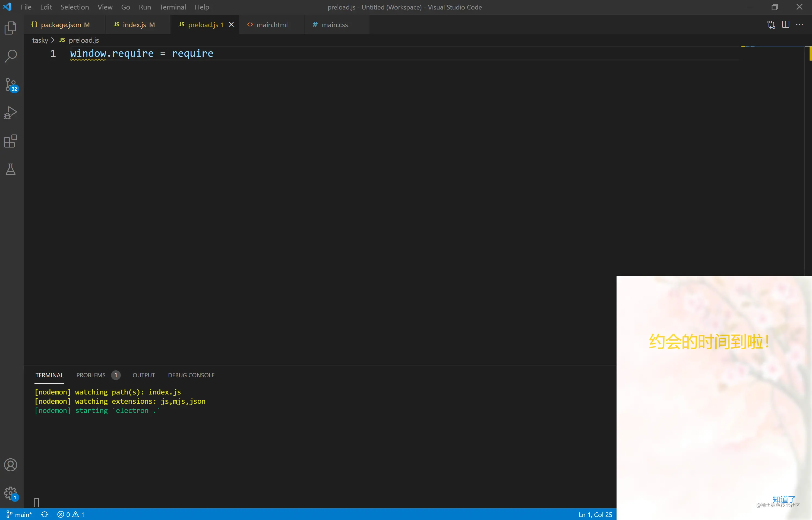812x520 pixels.
Task: Switch to DEBUG CONSOLE tab
Action: [x=191, y=375]
